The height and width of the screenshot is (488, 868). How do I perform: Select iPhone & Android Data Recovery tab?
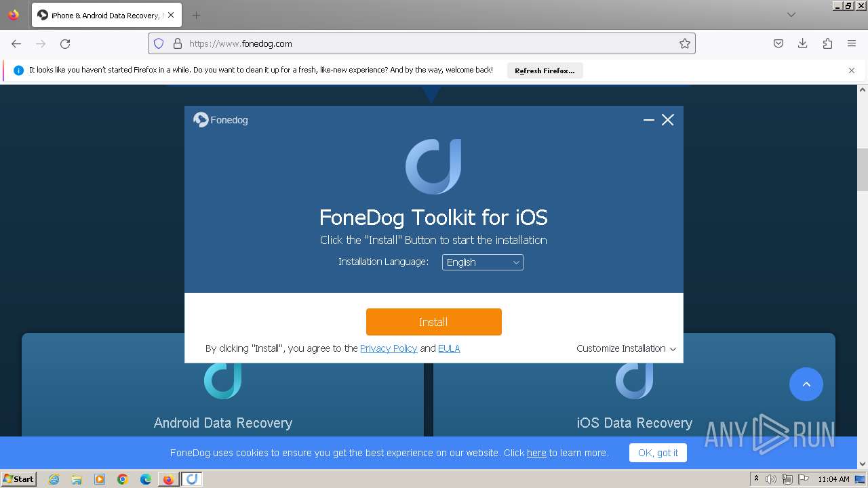pos(106,15)
